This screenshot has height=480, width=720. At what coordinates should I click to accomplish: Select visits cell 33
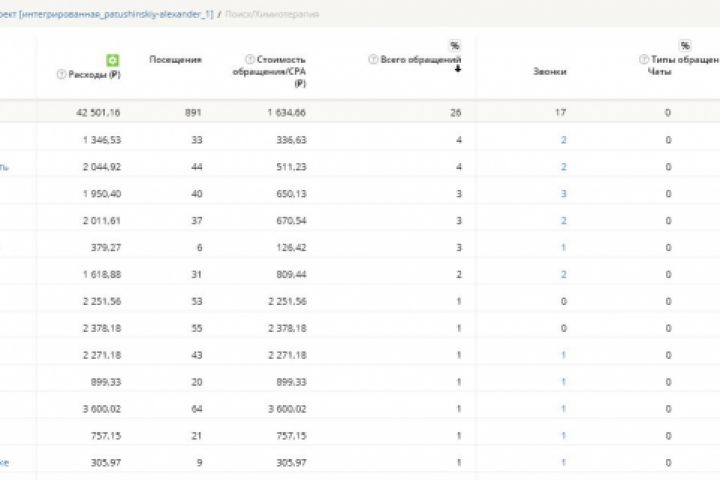(197, 140)
